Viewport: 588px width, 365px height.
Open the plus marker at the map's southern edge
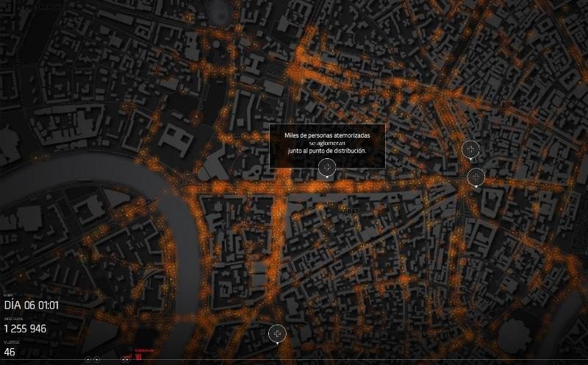(x=276, y=333)
